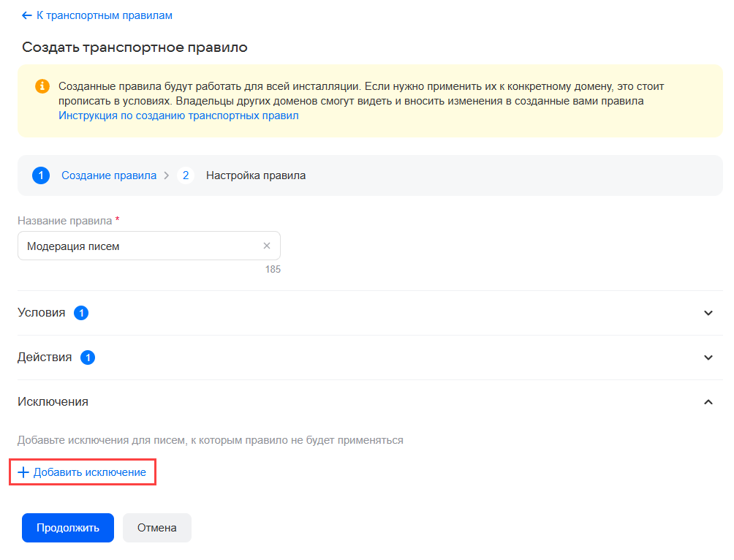Expand the Действия section chevron
The height and width of the screenshot is (560, 734).
(708, 357)
